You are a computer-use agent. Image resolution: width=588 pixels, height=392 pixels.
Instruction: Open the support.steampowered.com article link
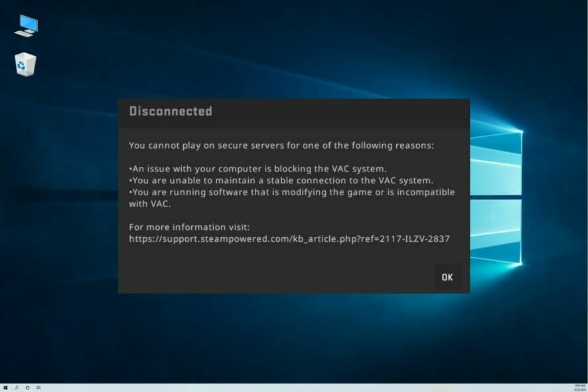pos(289,239)
